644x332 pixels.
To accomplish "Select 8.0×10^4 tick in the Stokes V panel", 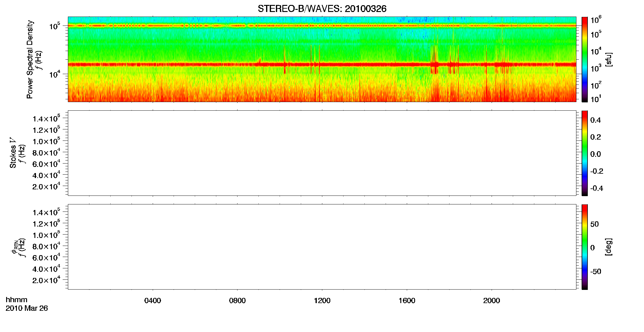I will pyautogui.click(x=46, y=153).
